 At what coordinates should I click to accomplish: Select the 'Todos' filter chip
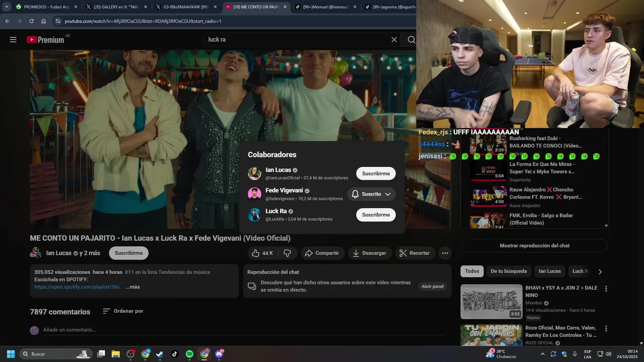[472, 271]
